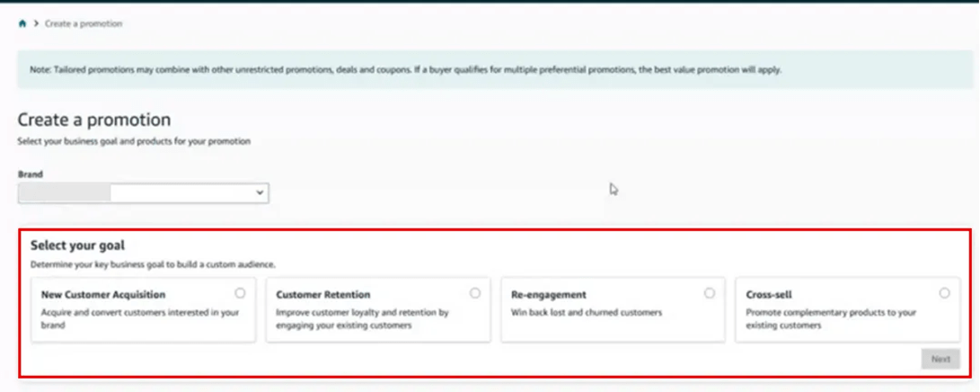Click the 'Re-engagement' card title
The width and height of the screenshot is (980, 392).
tap(549, 295)
